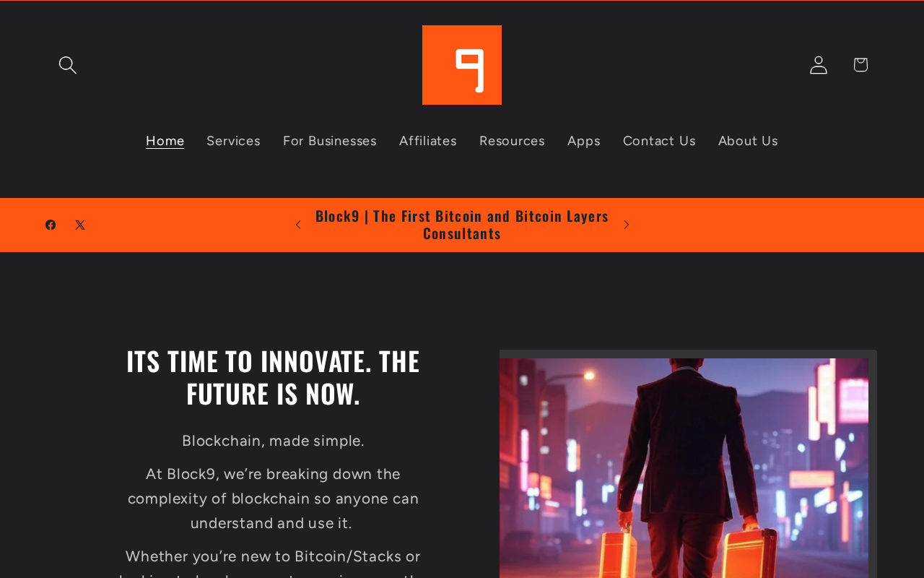Go to the Home menu item
The height and width of the screenshot is (578, 924).
tap(165, 141)
